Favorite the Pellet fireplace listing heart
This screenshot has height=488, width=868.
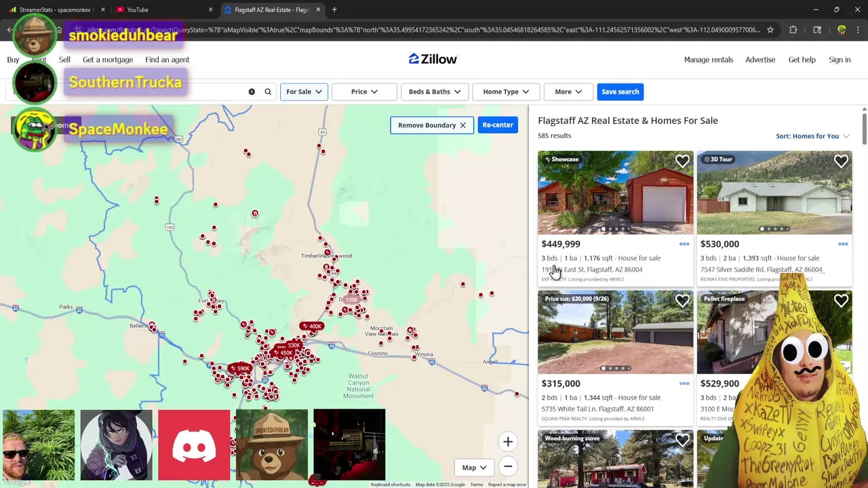[841, 300]
